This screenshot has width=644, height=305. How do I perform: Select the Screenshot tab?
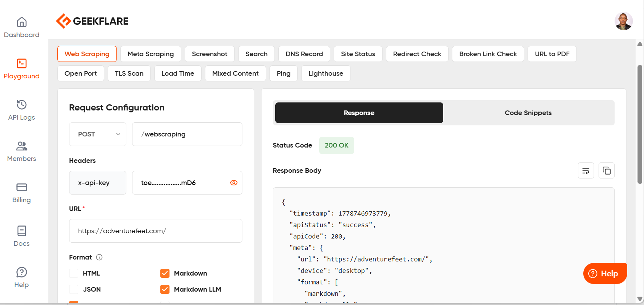click(210, 54)
